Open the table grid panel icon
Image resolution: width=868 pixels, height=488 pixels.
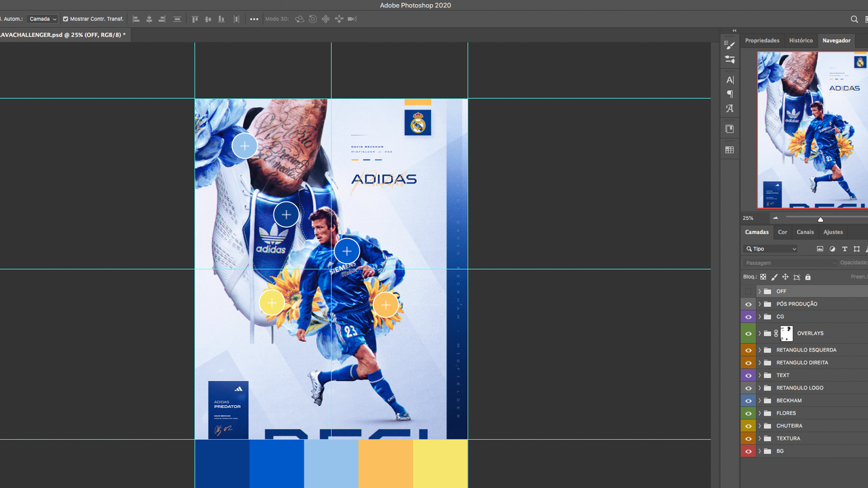tap(730, 150)
